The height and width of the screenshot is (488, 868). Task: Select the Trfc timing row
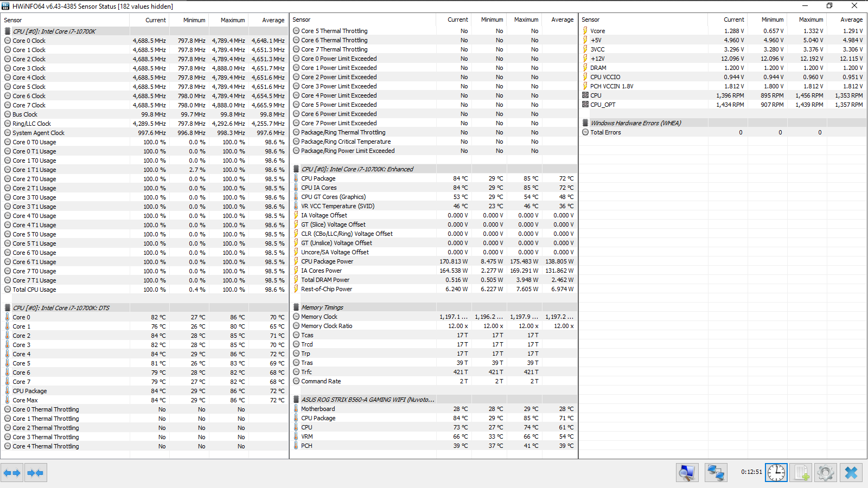point(433,372)
